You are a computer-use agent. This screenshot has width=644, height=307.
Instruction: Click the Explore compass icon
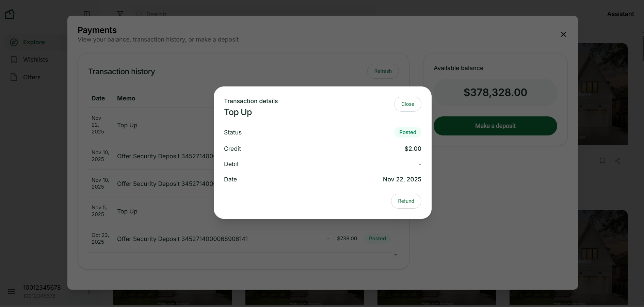coord(14,42)
